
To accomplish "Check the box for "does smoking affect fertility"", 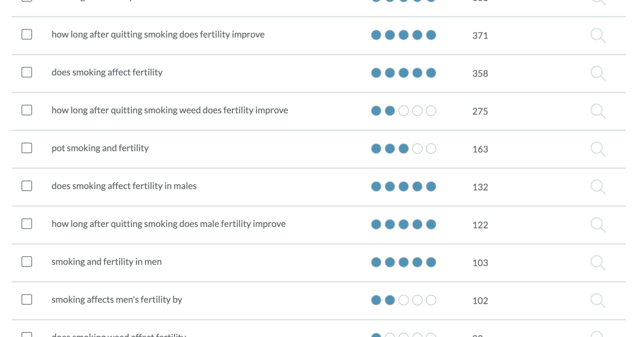I will point(26,71).
